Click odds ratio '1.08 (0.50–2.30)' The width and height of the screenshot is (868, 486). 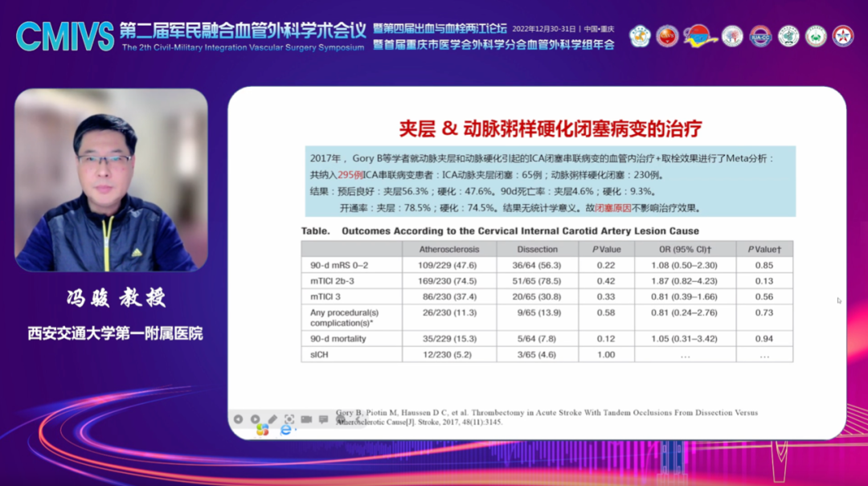click(684, 265)
